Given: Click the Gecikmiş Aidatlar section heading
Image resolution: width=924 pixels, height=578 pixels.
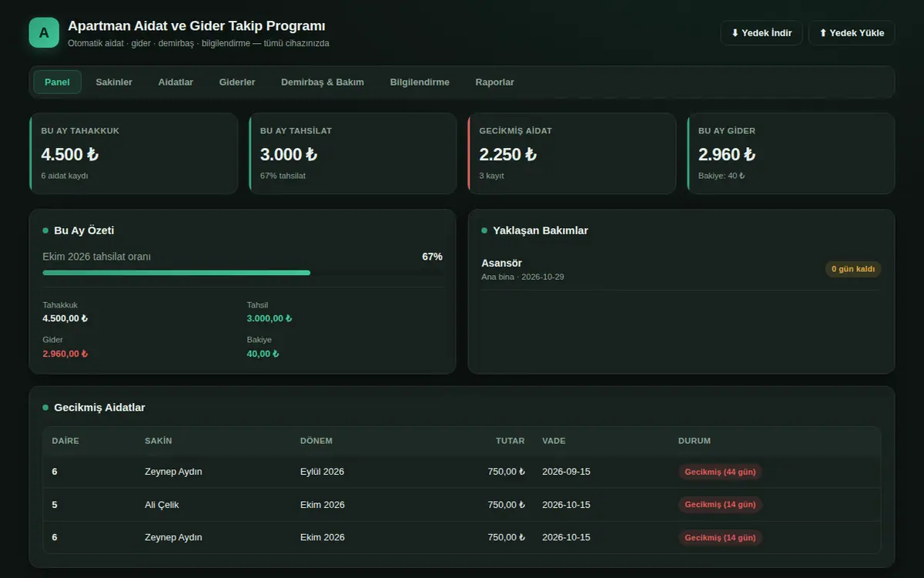Looking at the screenshot, I should tap(99, 408).
